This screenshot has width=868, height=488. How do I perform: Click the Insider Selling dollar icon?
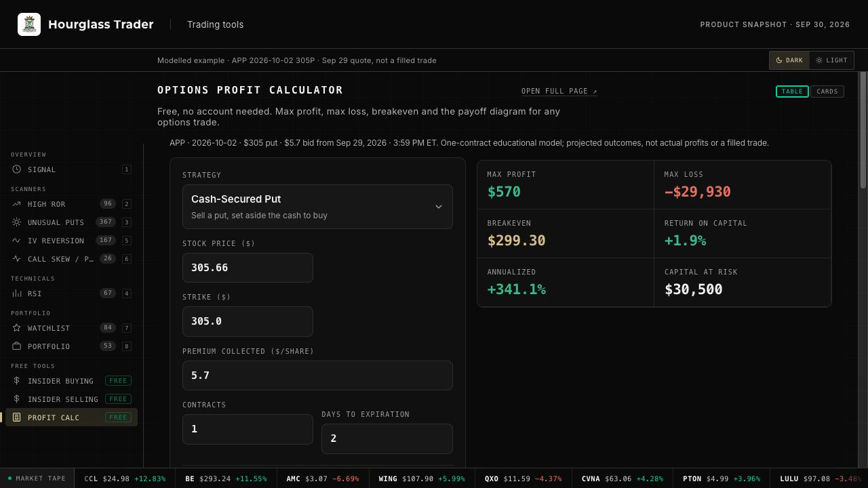point(16,399)
